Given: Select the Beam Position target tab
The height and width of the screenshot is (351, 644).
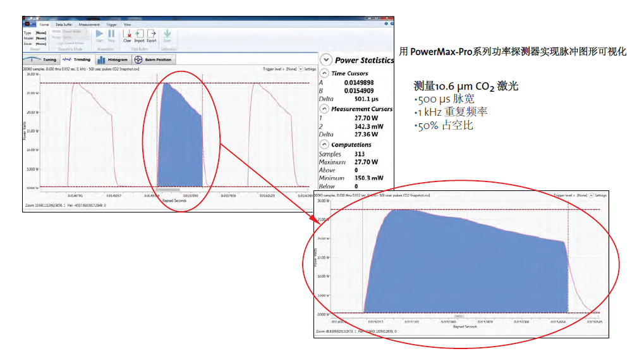Looking at the screenshot, I should point(153,59).
